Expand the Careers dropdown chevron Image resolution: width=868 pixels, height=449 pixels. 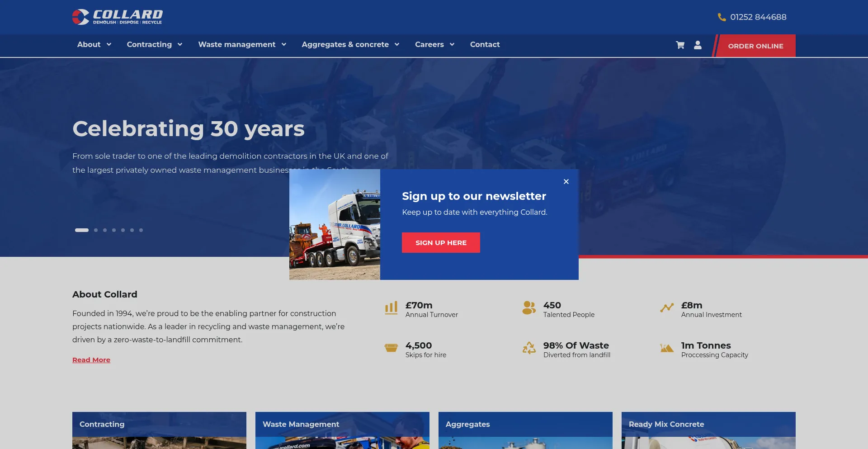[452, 44]
